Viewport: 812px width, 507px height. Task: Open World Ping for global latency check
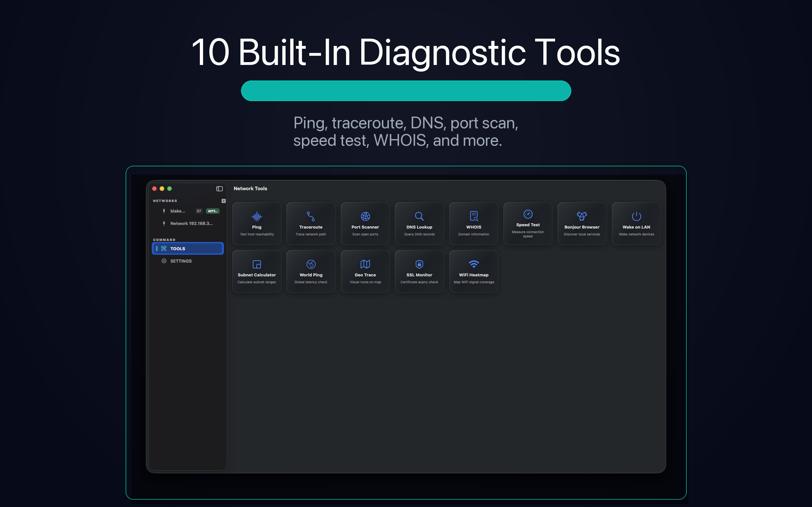pos(311,271)
